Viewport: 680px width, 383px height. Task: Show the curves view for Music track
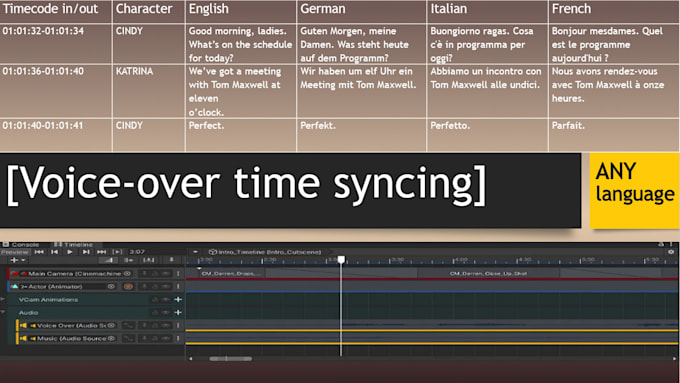tap(128, 338)
